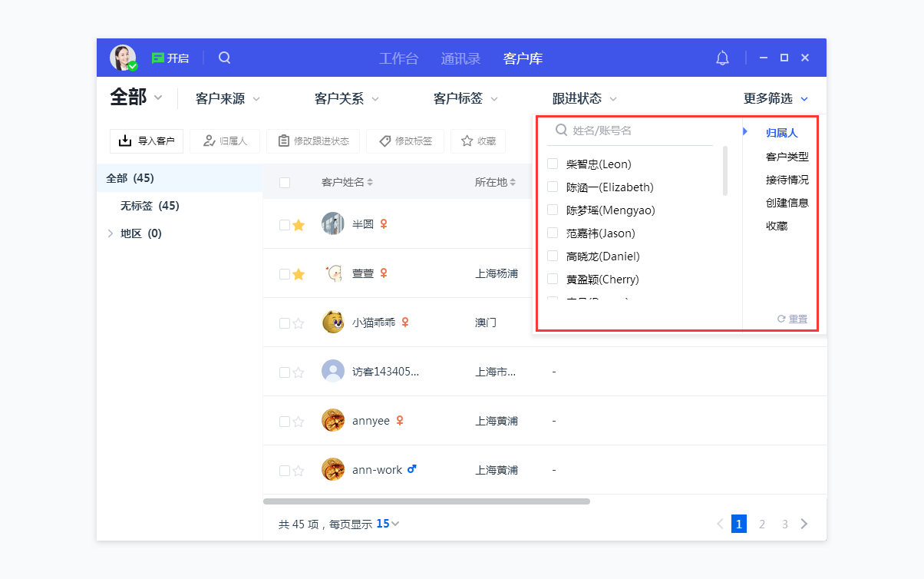Switch to the 工作台 tab
This screenshot has width=924, height=579.
[x=399, y=58]
